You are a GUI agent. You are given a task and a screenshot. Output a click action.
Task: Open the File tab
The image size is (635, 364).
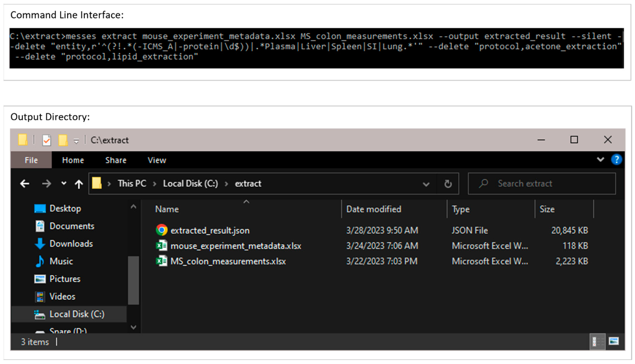(x=31, y=160)
